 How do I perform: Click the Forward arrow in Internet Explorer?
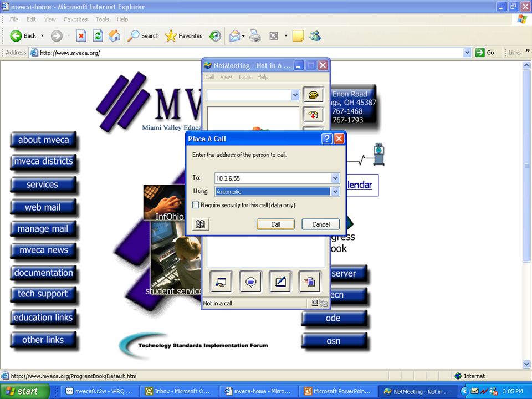[57, 35]
